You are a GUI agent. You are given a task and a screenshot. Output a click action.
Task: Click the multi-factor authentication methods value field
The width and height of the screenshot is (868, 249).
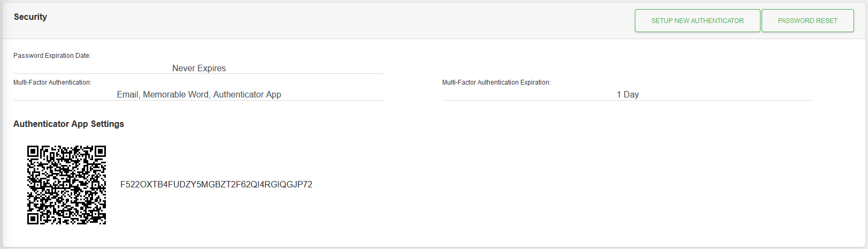pyautogui.click(x=199, y=94)
